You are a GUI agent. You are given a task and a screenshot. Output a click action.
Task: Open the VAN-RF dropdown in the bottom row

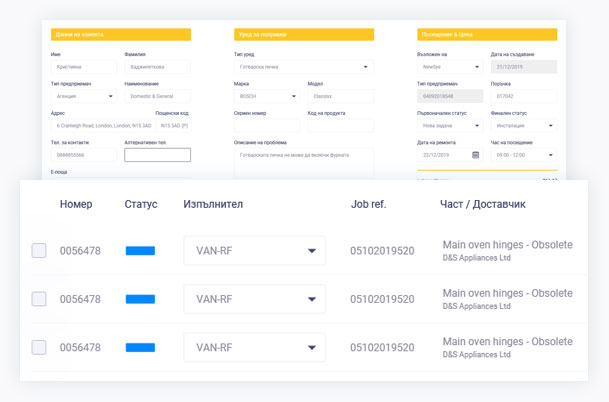(254, 347)
